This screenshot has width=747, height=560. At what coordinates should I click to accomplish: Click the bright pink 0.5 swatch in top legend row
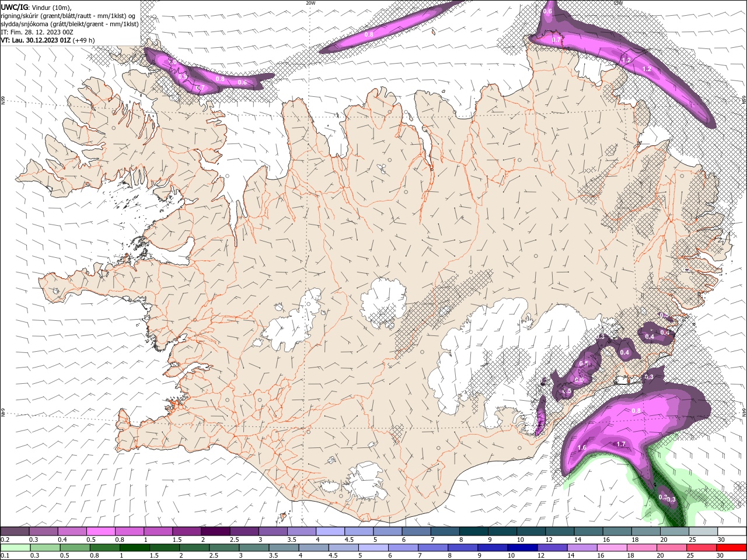tap(100, 531)
